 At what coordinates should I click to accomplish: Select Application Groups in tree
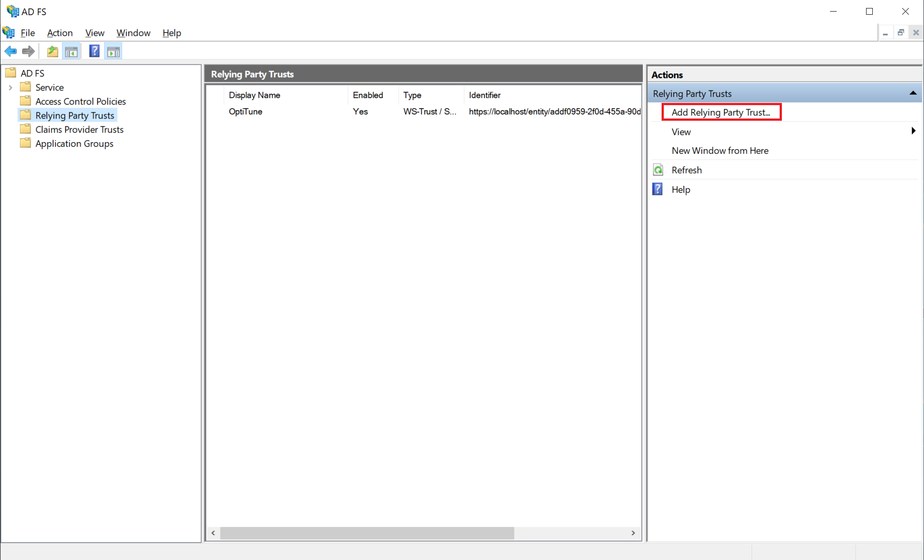(x=74, y=143)
